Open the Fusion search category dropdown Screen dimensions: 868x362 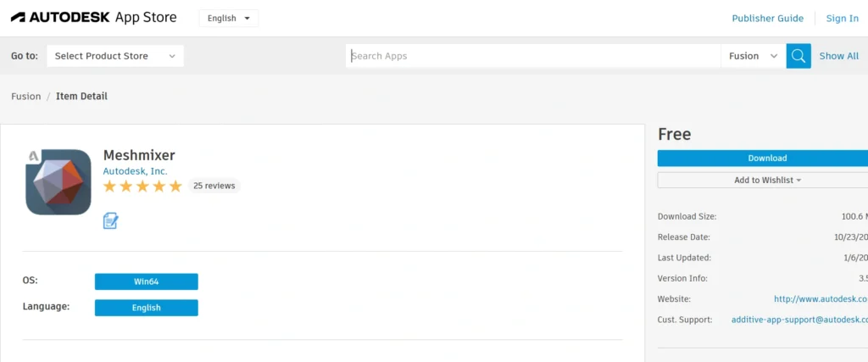[753, 56]
